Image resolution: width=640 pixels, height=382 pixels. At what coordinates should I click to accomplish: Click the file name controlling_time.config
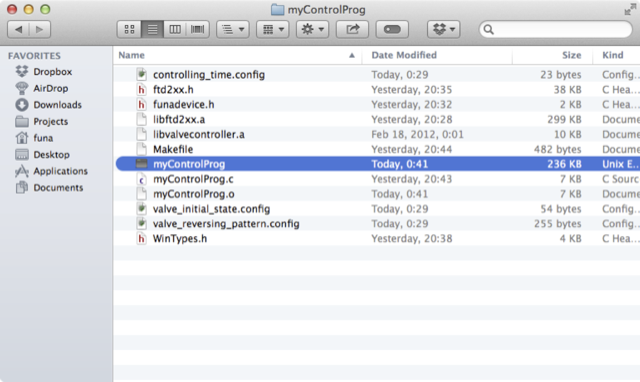pos(209,75)
